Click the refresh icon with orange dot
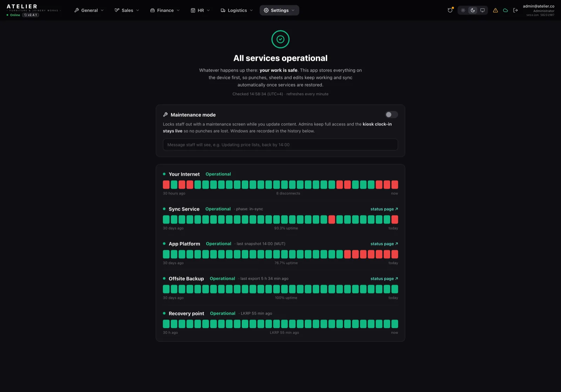The height and width of the screenshot is (392, 561). (x=450, y=10)
